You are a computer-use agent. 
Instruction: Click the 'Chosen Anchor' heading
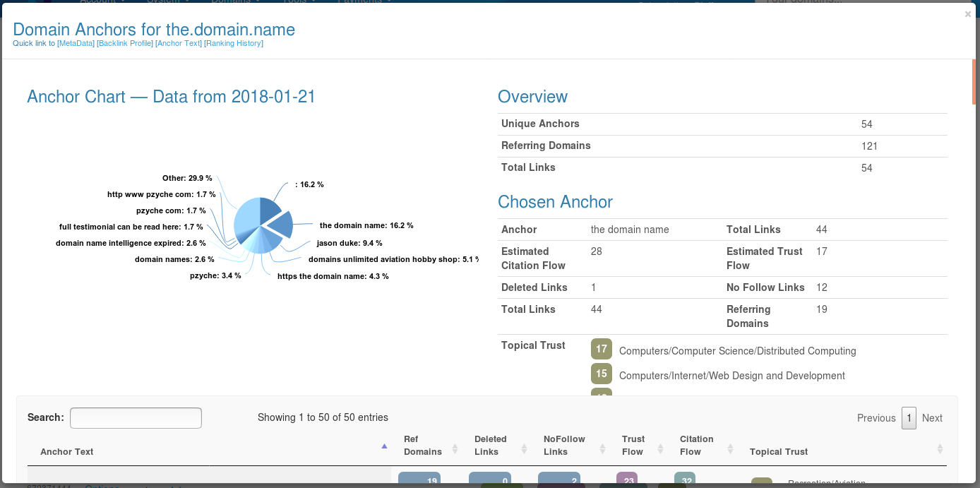tap(555, 202)
